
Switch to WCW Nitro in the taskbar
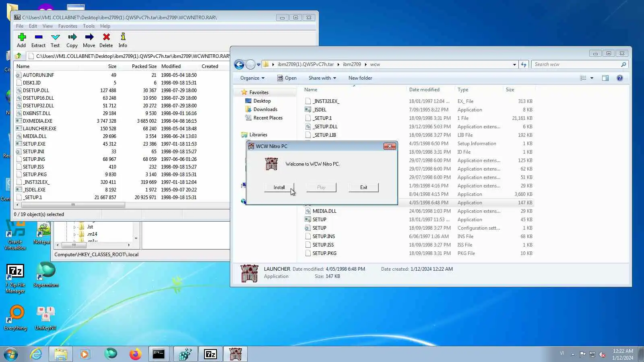[235, 354]
